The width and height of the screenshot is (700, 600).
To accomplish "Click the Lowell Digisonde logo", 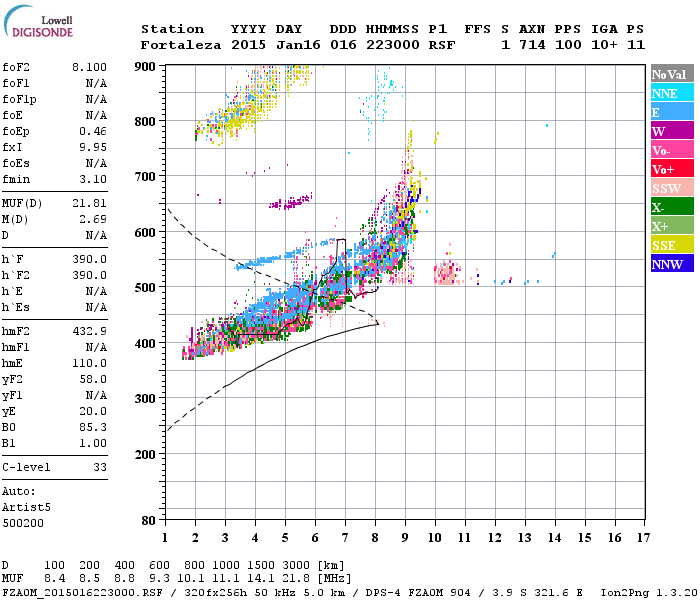I will tap(38, 22).
